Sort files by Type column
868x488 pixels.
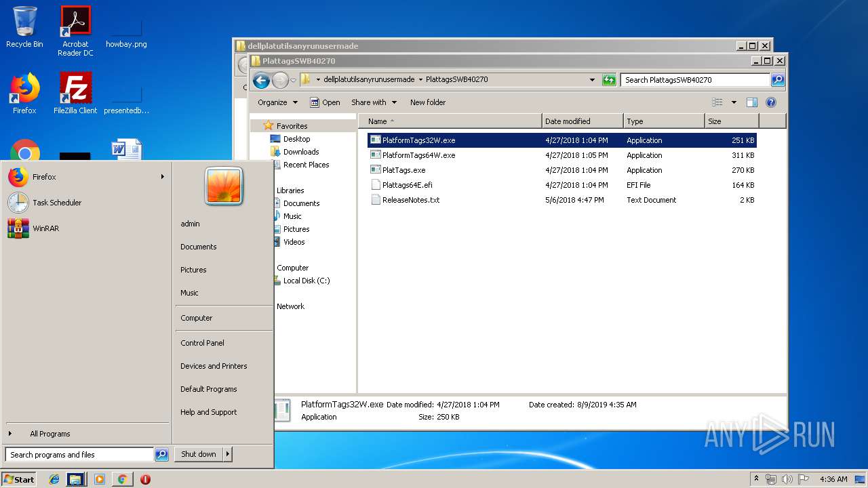(x=665, y=121)
